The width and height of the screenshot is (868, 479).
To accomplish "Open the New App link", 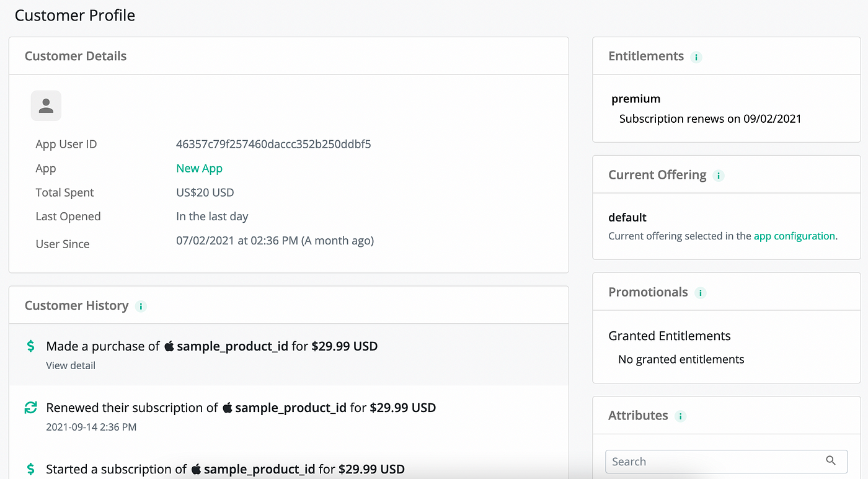I will pyautogui.click(x=199, y=168).
